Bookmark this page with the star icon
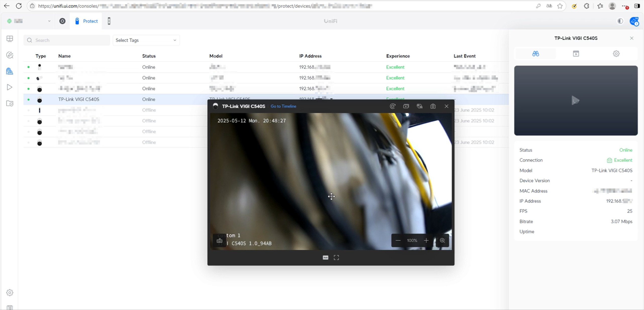Viewport: 644px width, 310px height. [x=560, y=6]
